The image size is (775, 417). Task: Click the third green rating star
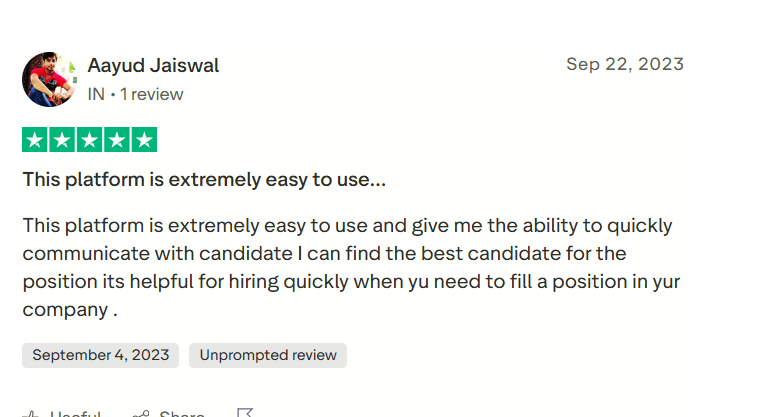coord(90,140)
